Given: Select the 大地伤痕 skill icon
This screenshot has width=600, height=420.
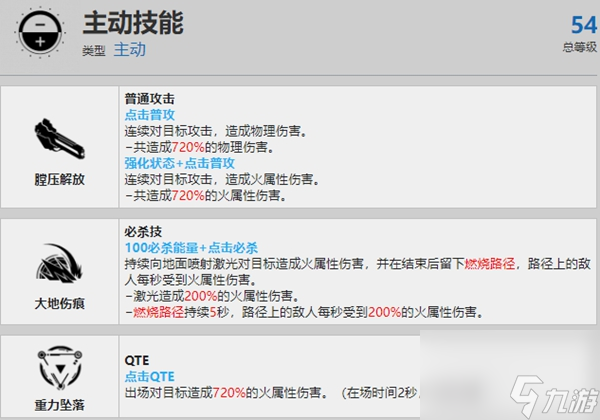Looking at the screenshot, I should tap(60, 262).
